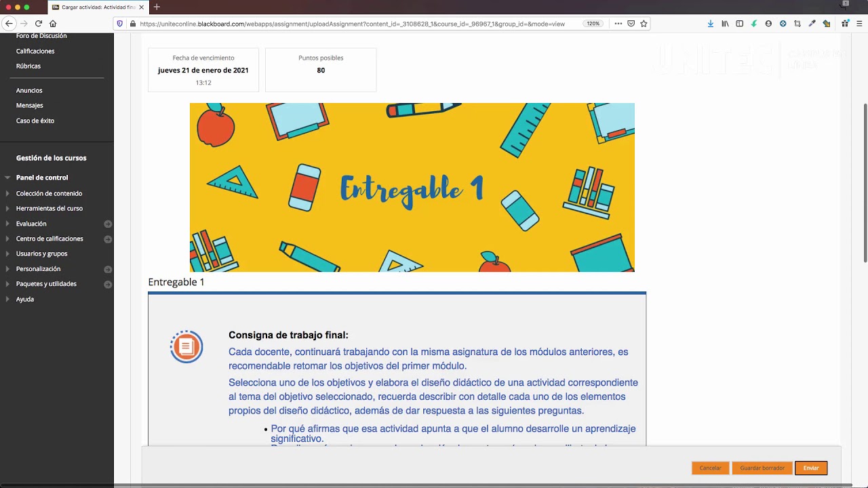Open the Firefox account avatar icon
Image resolution: width=868 pixels, height=488 pixels.
click(768, 23)
